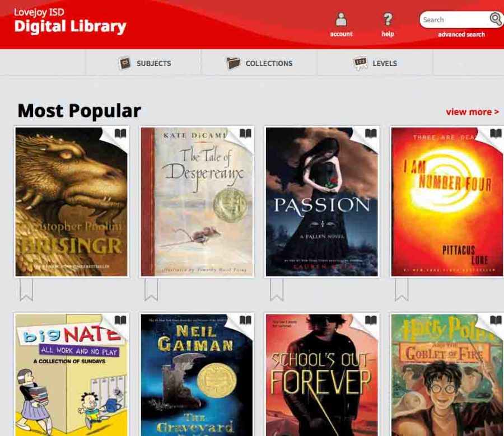View more Most Popular titles
Screen dimensions: 504x436
tap(472, 112)
